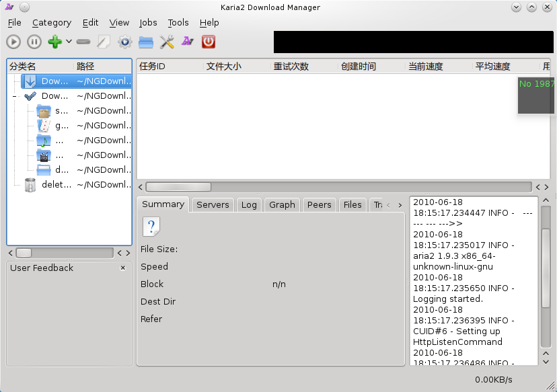The height and width of the screenshot is (392, 557).
Task: Select the g... games cards category
Action: tap(83, 126)
